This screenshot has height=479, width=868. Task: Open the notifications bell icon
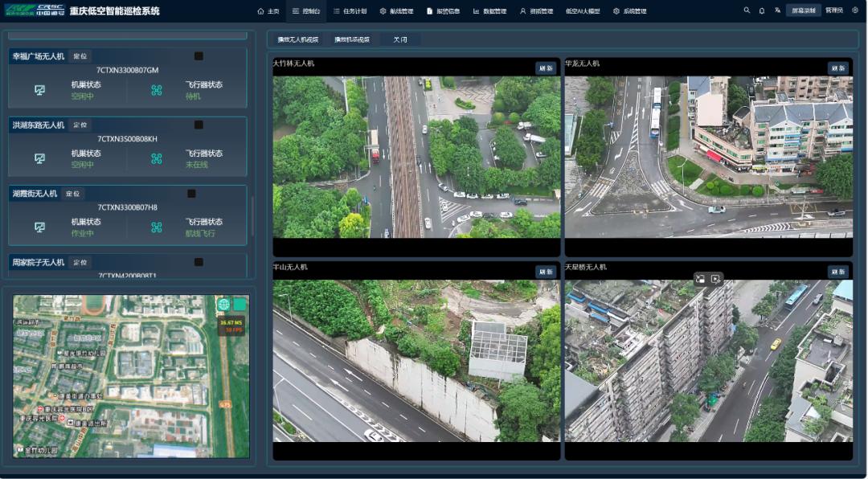(x=762, y=10)
